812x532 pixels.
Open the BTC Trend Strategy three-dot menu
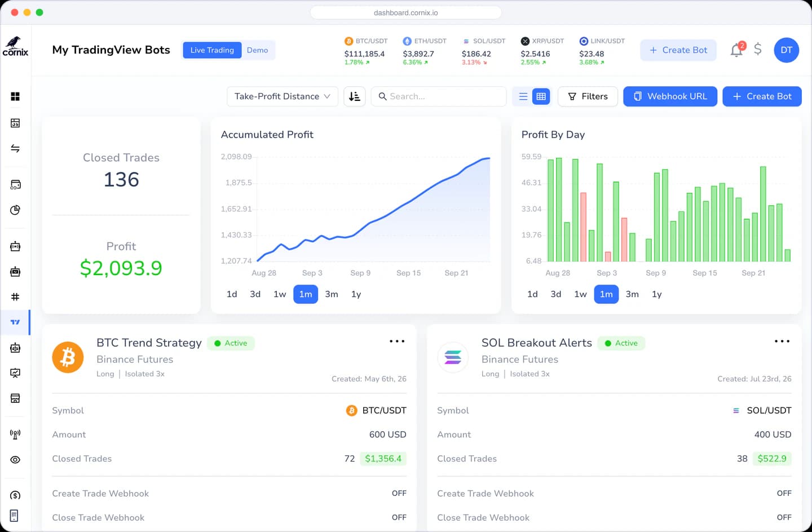[x=397, y=342]
